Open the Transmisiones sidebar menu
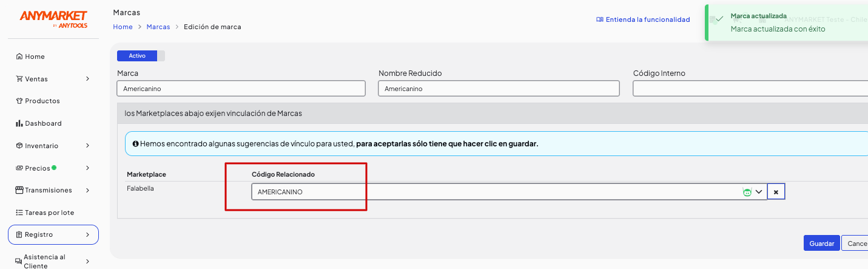Screen dimensions: 868x269 [53, 190]
